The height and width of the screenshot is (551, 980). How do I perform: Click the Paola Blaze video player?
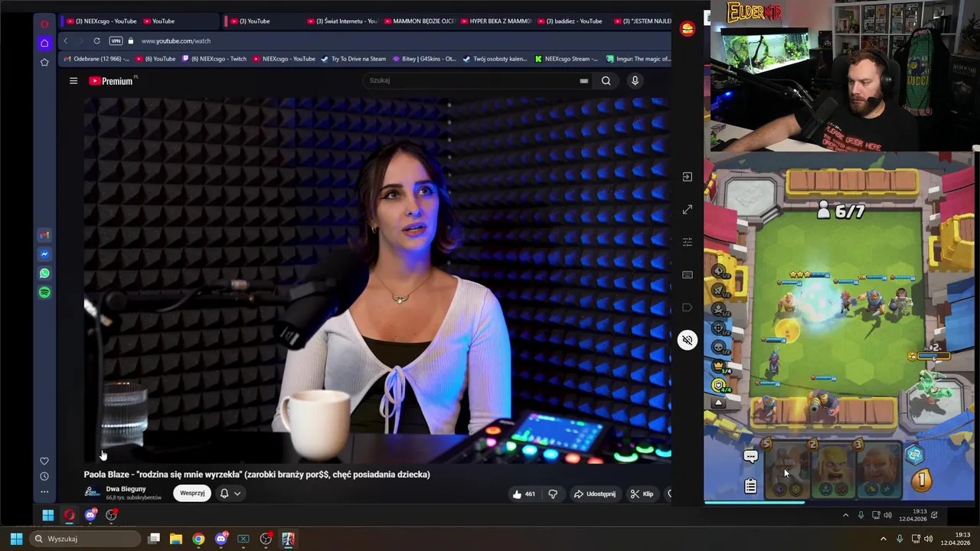(x=377, y=280)
